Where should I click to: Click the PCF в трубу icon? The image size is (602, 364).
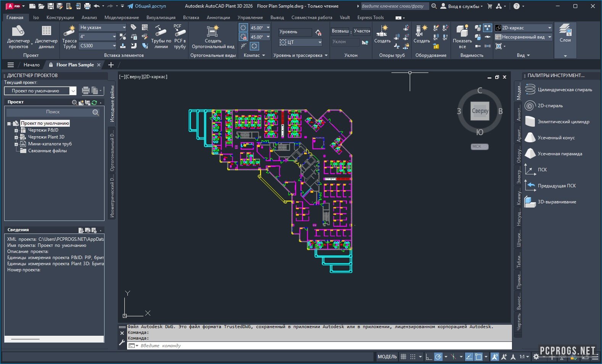coord(180,37)
